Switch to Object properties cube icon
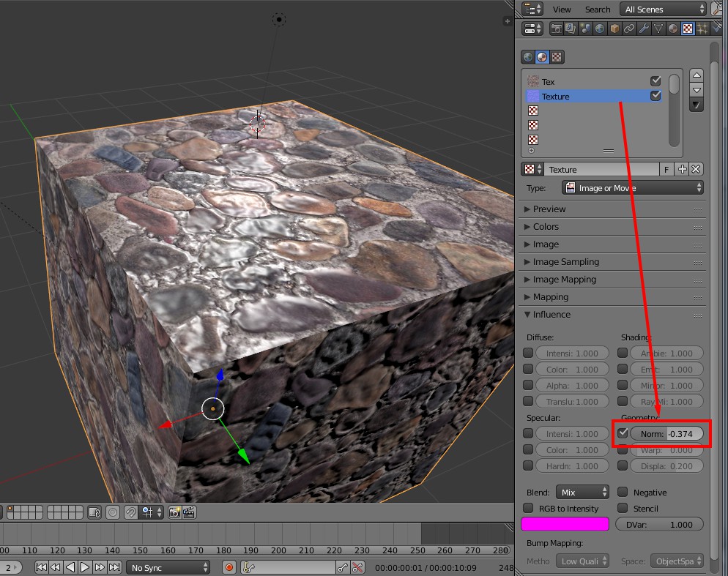 (x=614, y=29)
